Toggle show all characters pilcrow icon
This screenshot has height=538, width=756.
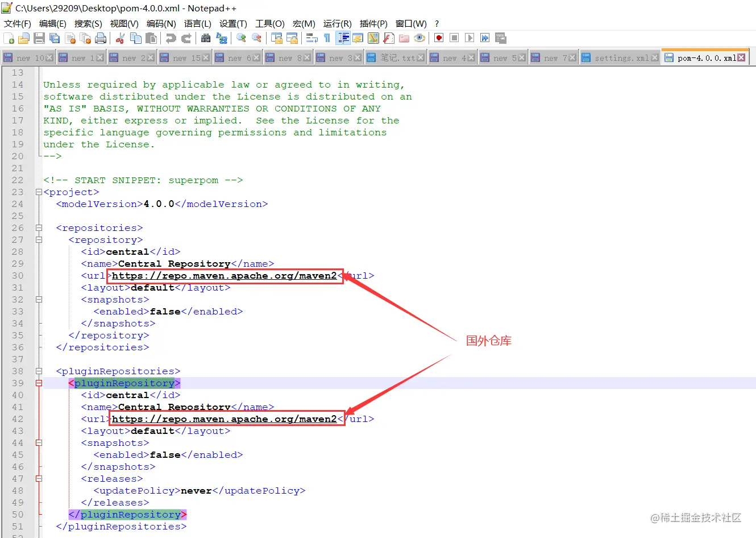point(327,38)
